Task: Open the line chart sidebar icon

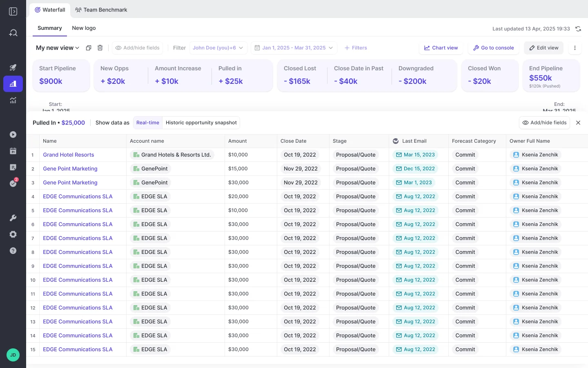Action: pos(13,100)
